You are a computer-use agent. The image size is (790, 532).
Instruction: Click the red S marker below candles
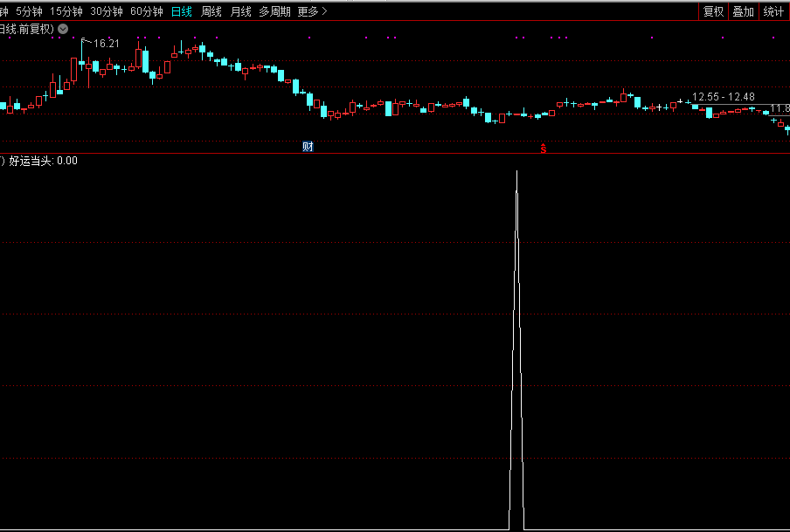(x=543, y=148)
